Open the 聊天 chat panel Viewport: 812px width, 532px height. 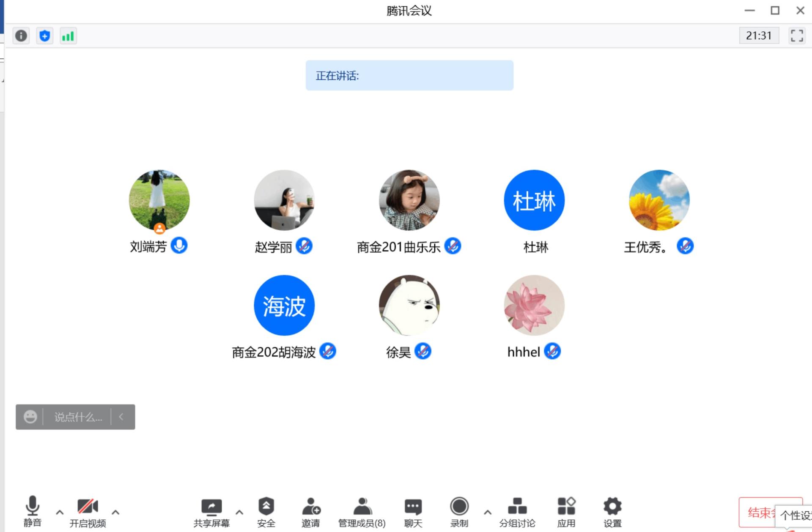point(413,512)
